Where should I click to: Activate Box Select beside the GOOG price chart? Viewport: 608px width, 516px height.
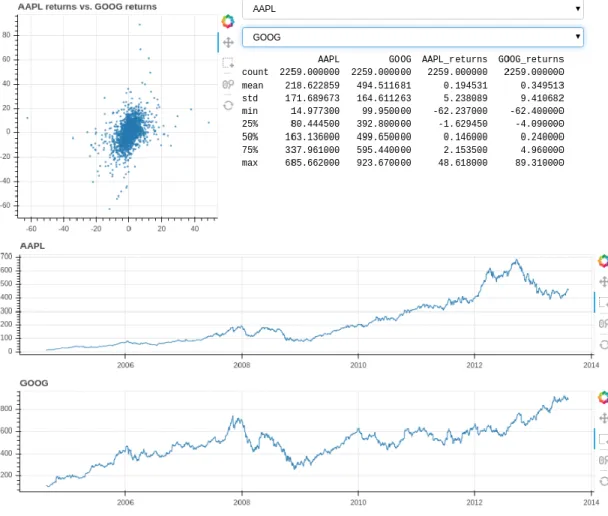coord(603,439)
